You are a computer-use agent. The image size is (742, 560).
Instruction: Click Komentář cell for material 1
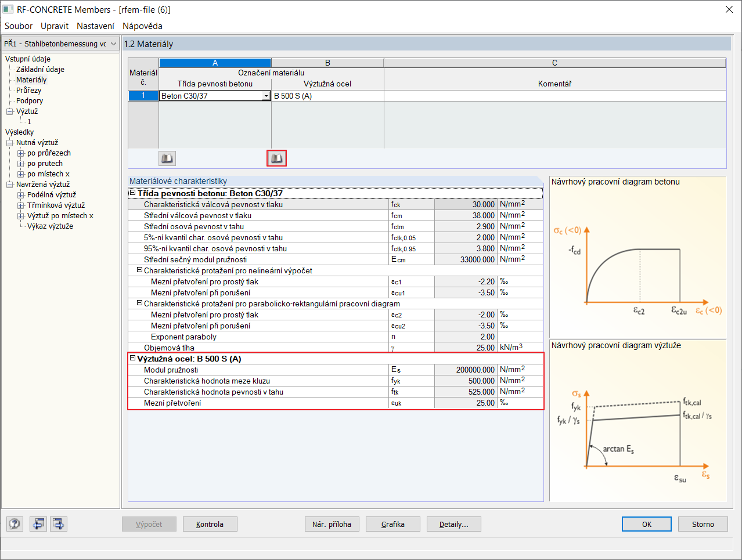coord(555,96)
